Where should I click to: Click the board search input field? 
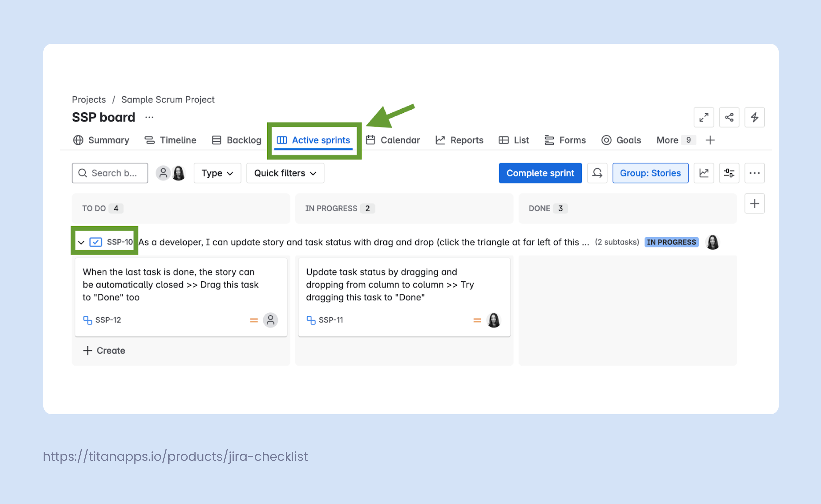110,173
